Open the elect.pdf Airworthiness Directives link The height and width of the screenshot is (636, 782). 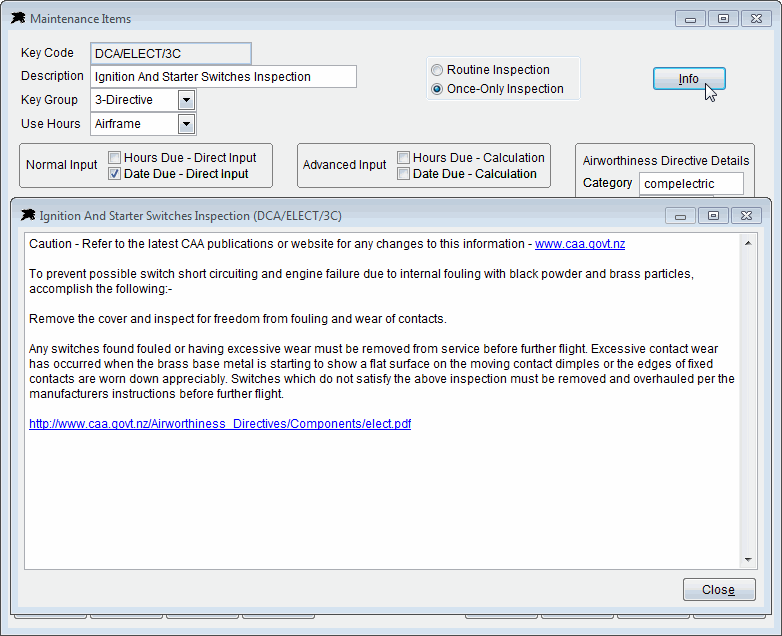(x=220, y=424)
